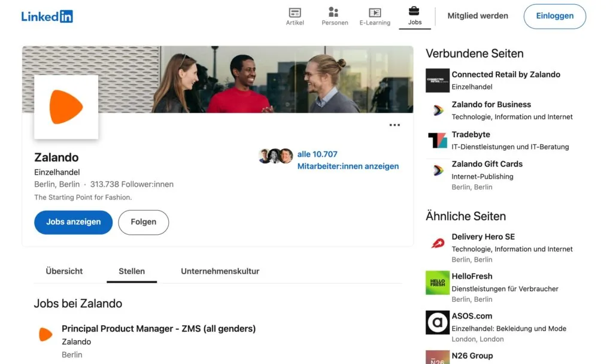Click the Zalando orange logo on profile

pos(66,107)
